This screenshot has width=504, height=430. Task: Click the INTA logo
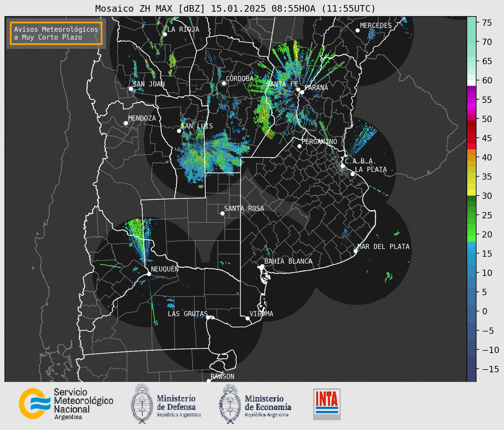point(327,404)
